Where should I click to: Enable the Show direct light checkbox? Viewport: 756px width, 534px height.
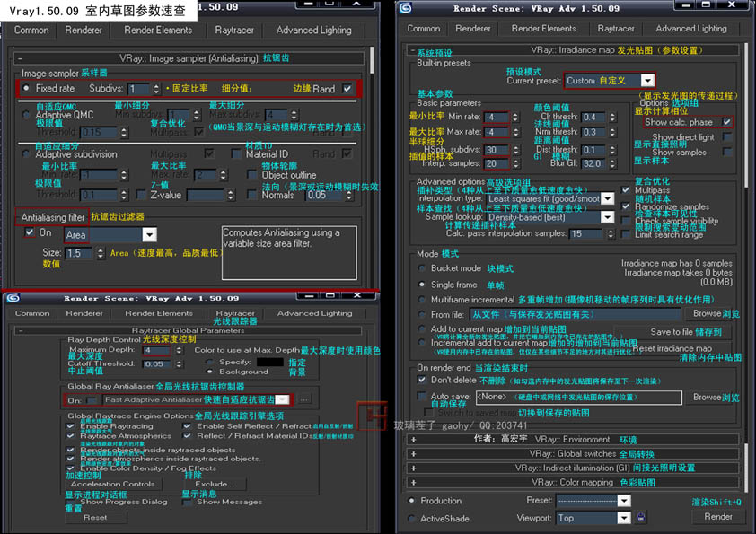coord(726,137)
